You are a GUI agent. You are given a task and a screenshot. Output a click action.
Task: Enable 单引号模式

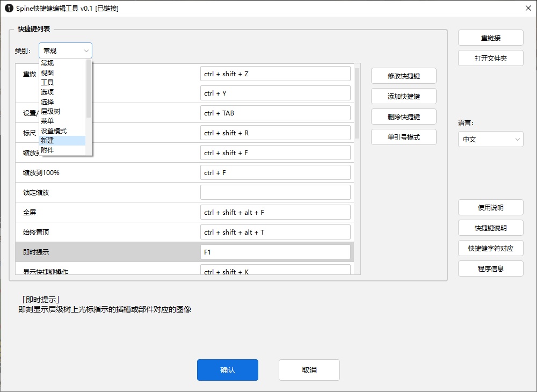coord(403,137)
